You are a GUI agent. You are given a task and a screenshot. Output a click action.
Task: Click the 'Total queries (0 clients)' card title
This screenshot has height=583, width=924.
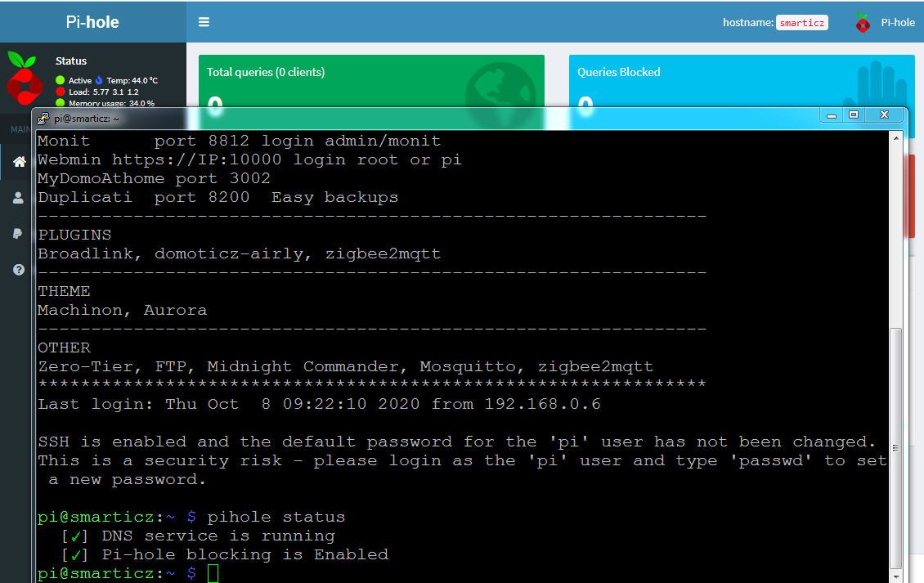pos(266,72)
